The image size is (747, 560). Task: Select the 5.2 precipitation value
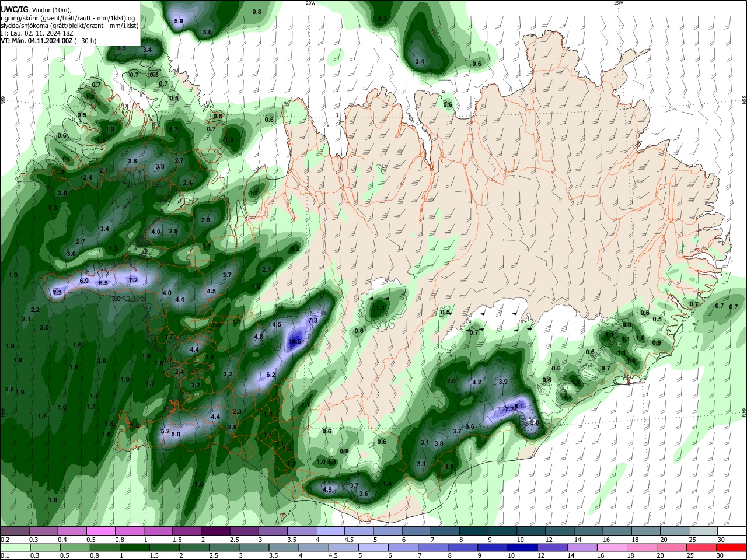pos(165,432)
